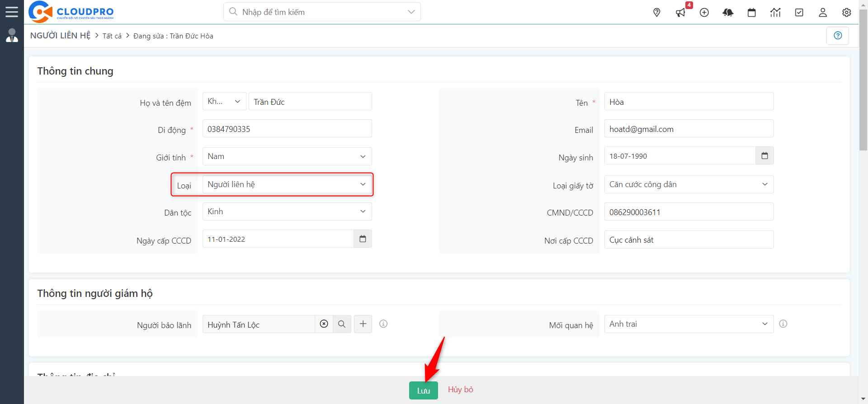This screenshot has height=404, width=868.
Task: Click the Họ và tên đệm field
Action: click(x=310, y=101)
